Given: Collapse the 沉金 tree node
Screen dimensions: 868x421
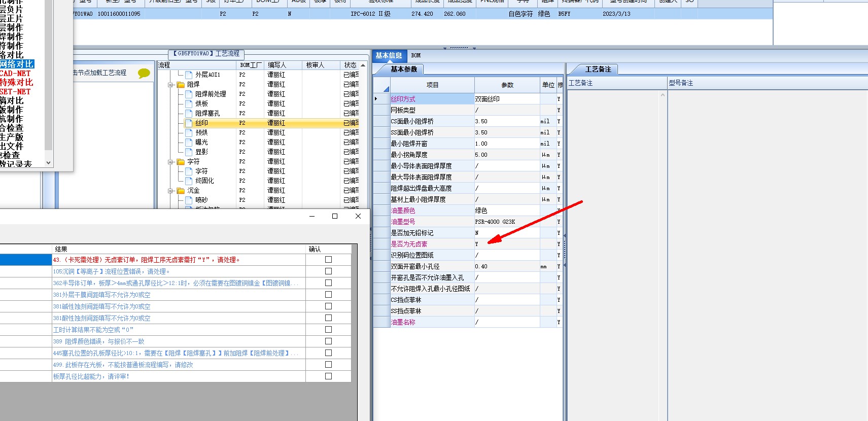Looking at the screenshot, I should [171, 191].
